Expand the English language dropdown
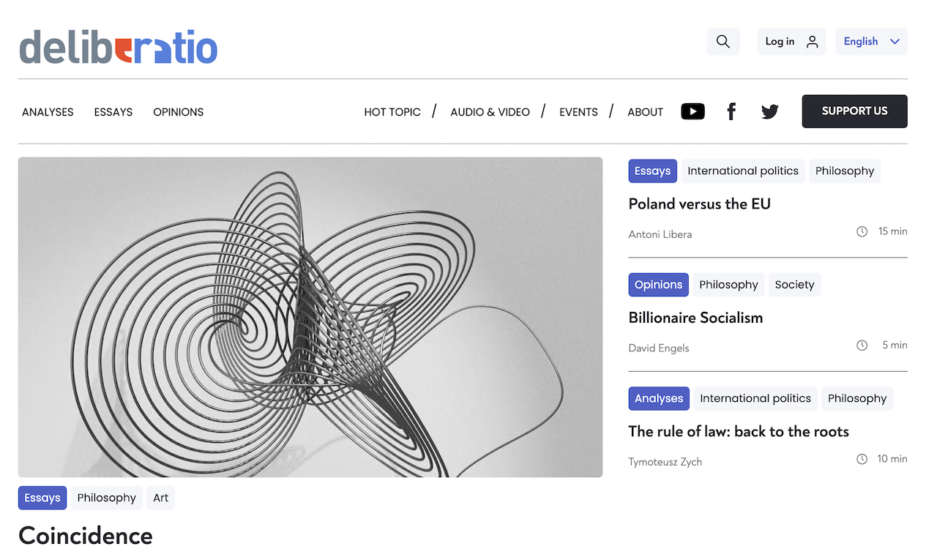Viewport: 937px width, 560px height. coord(870,42)
